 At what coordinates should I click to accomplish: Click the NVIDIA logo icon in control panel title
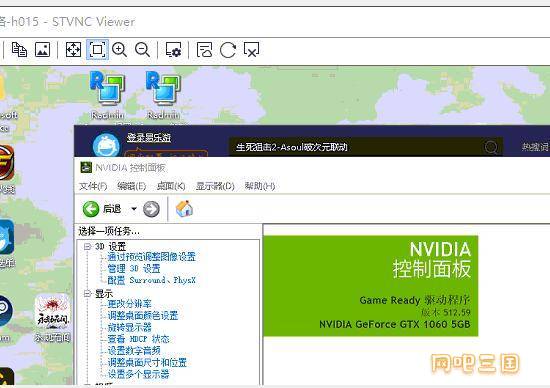(x=86, y=167)
